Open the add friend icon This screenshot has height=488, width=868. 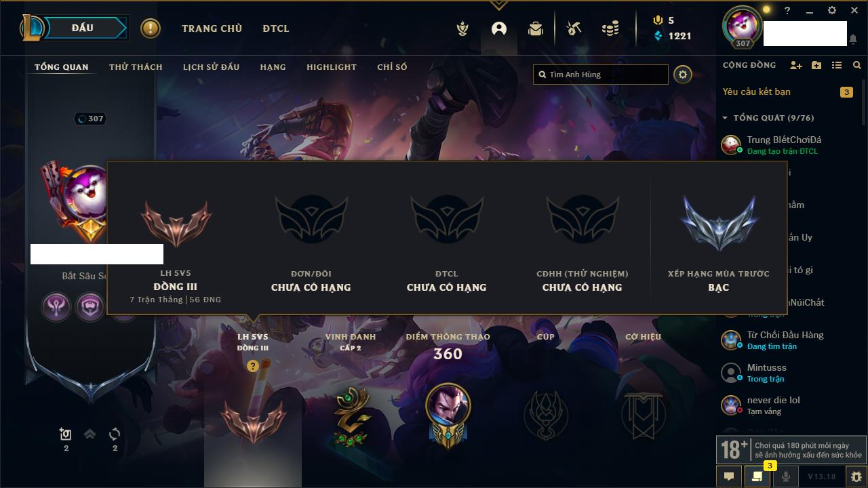(796, 65)
